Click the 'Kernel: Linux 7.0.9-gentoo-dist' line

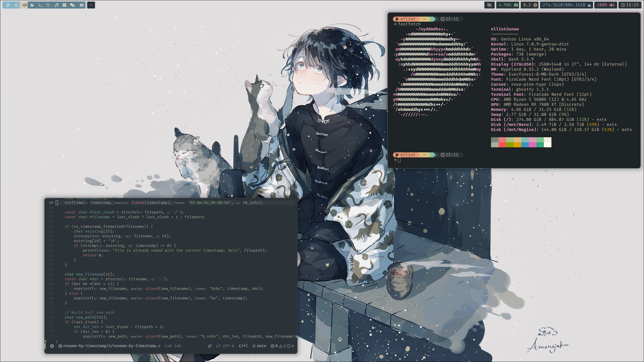(530, 44)
